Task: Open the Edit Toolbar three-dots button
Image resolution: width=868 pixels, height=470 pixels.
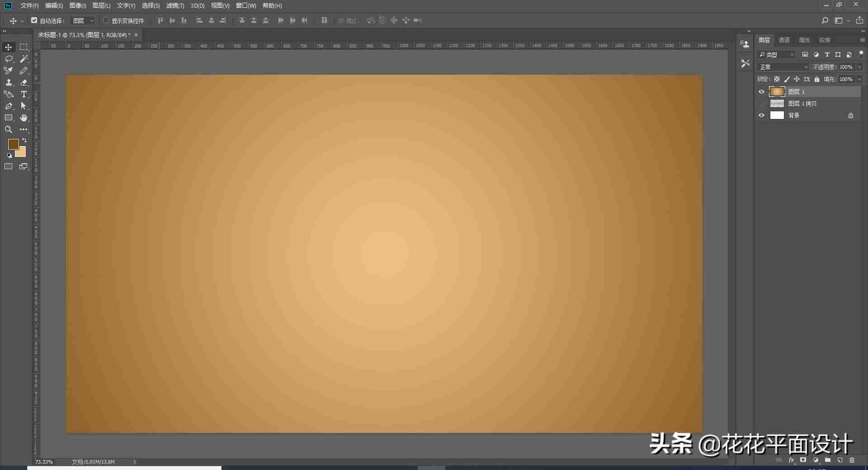Action: tap(24, 129)
